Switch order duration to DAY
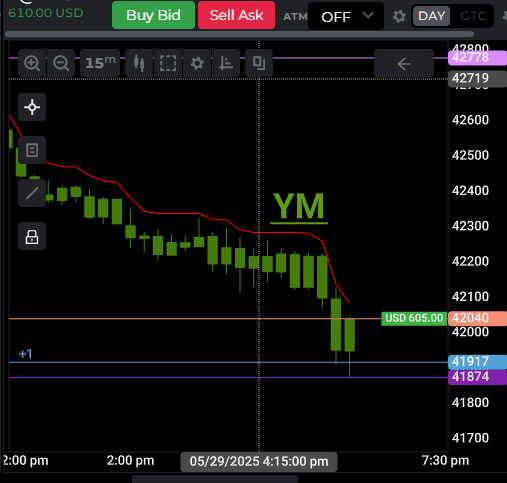Viewport: 507px width, 483px height. click(x=431, y=16)
